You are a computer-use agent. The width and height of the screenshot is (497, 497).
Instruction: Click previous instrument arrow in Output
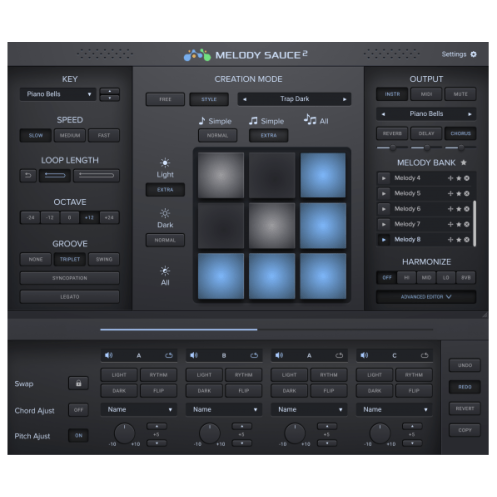click(x=383, y=114)
